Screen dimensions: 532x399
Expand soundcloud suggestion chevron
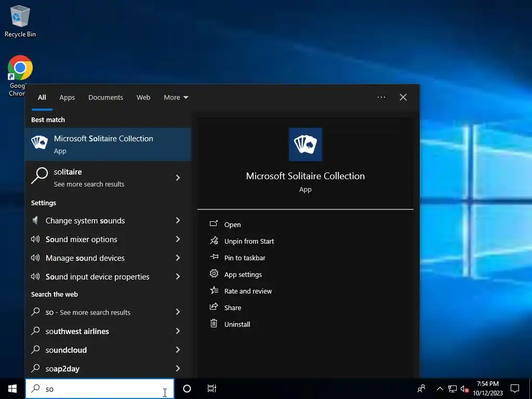pyautogui.click(x=178, y=350)
